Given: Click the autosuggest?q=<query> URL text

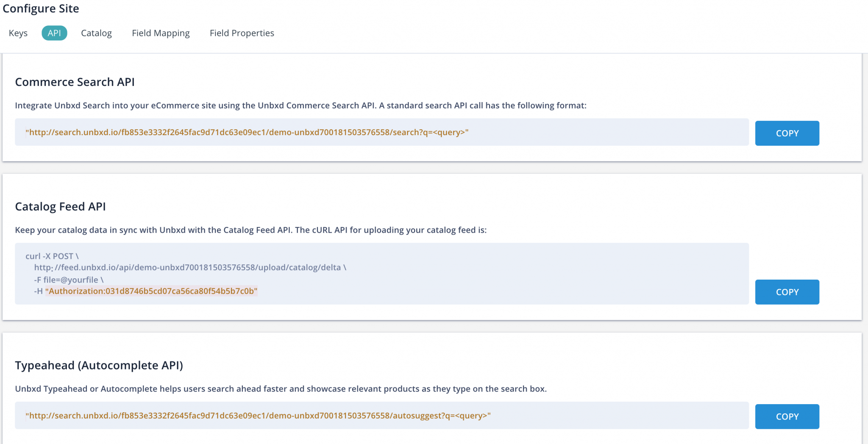Looking at the screenshot, I should (258, 416).
